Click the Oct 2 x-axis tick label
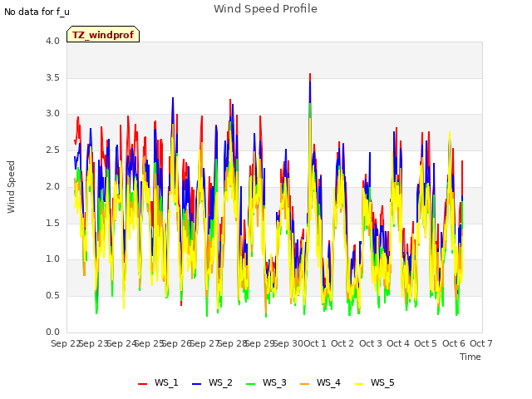This screenshot has height=399, width=532. click(x=342, y=343)
